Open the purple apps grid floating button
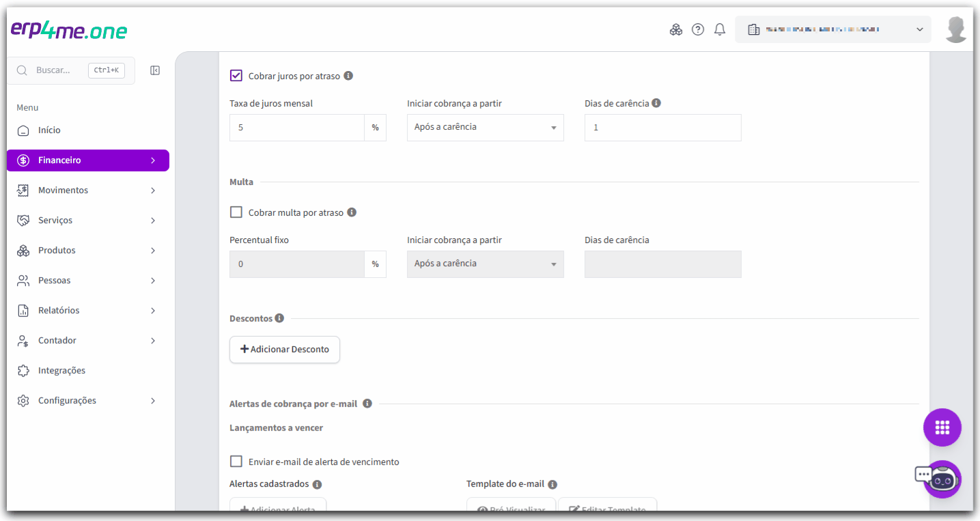 pos(942,427)
